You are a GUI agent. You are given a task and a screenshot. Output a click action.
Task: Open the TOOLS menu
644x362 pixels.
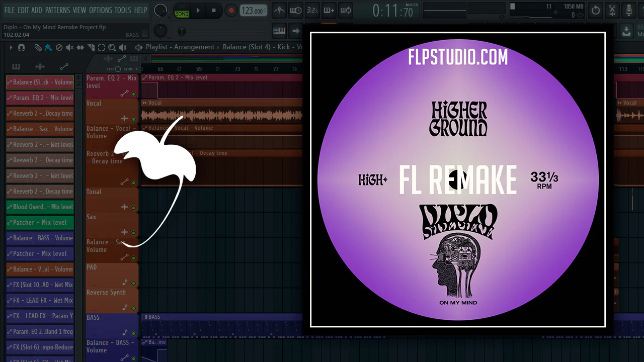123,10
